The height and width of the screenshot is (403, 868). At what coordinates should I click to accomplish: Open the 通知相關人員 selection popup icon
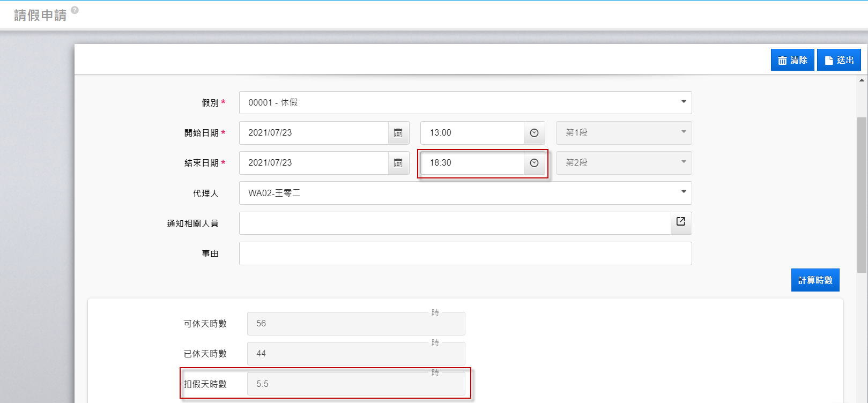point(680,222)
